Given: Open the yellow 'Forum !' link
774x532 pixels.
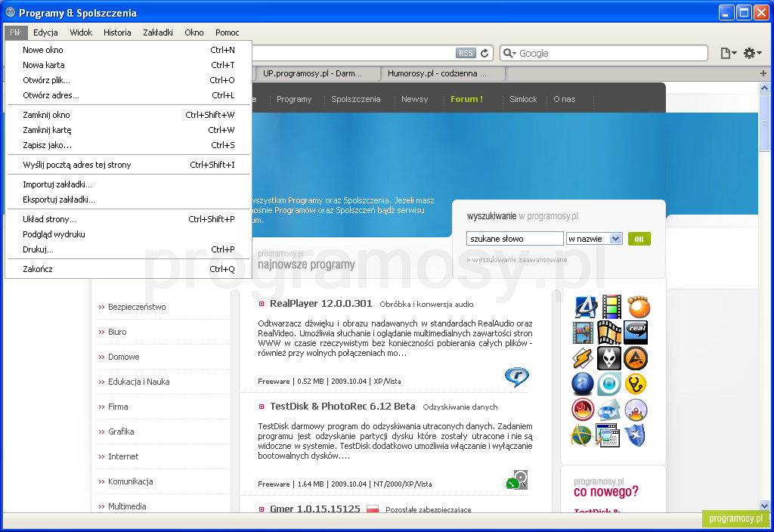Looking at the screenshot, I should click(x=466, y=99).
